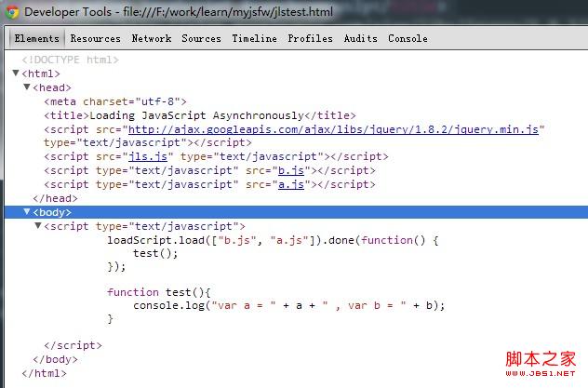Select the Sources tab
588x388 pixels.
201,38
